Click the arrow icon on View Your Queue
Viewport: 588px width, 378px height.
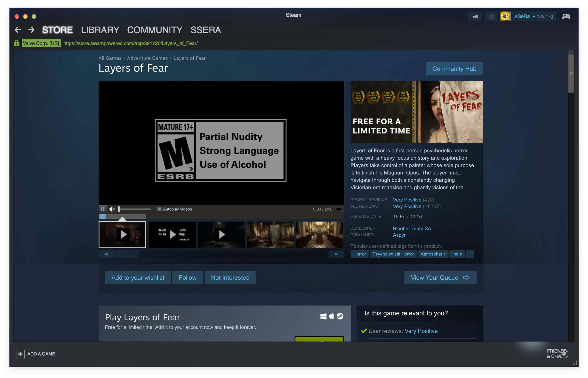click(x=466, y=278)
